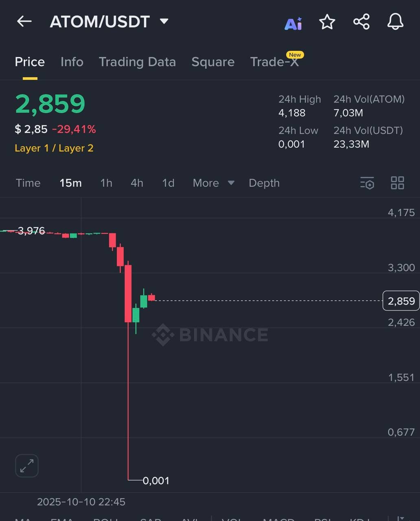The image size is (420, 521).
Task: Open the chart layout grid icon
Action: (397, 183)
